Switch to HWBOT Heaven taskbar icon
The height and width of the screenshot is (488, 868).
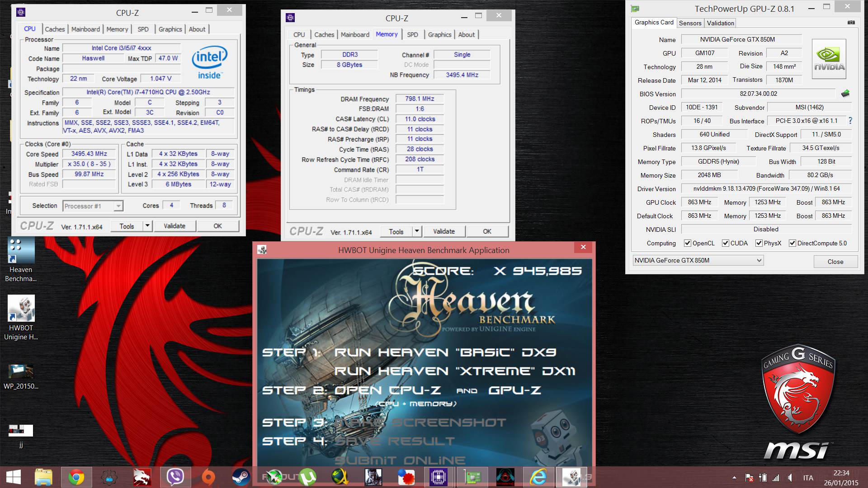click(x=571, y=477)
